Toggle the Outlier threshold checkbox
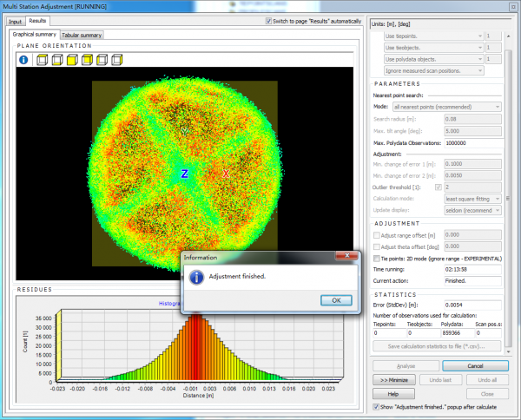Screen dimensions: 521x420 coord(439,187)
